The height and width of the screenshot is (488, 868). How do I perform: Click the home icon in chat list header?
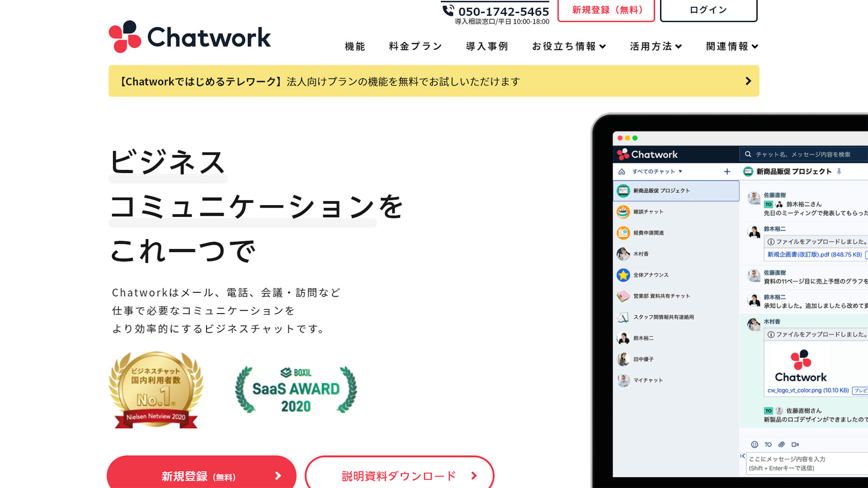click(622, 171)
